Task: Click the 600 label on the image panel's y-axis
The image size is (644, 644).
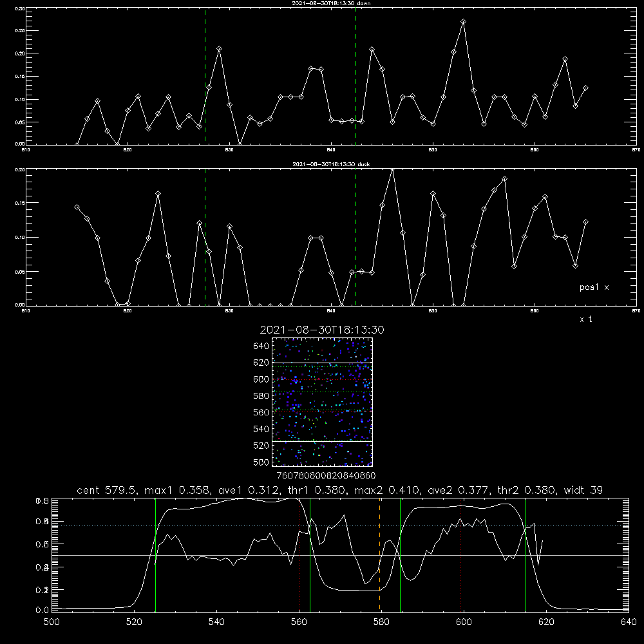Action: pyautogui.click(x=261, y=379)
